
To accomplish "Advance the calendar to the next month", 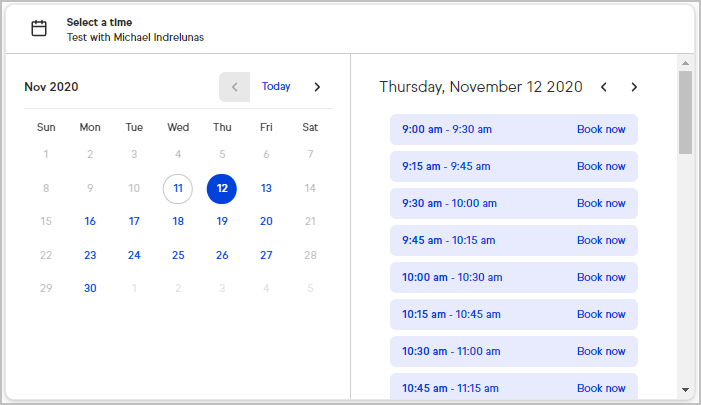I will coord(317,87).
